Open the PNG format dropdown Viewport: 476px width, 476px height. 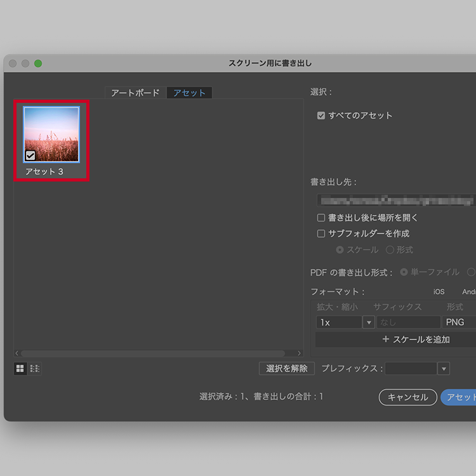[x=459, y=322]
